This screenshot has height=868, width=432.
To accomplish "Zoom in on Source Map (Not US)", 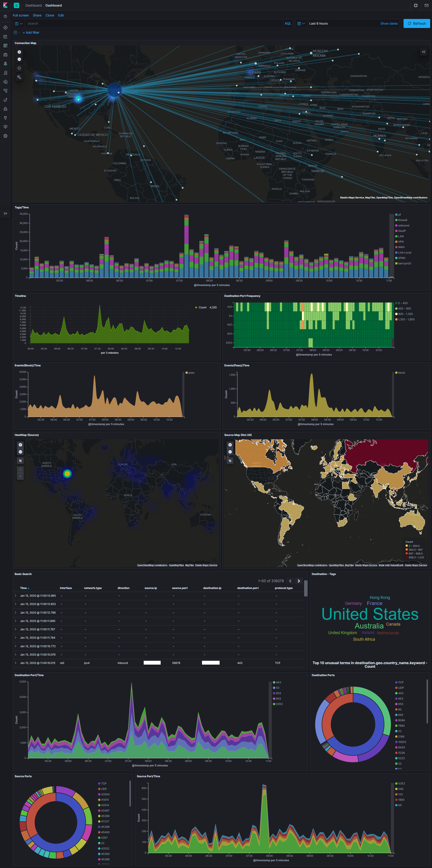I will point(230,445).
